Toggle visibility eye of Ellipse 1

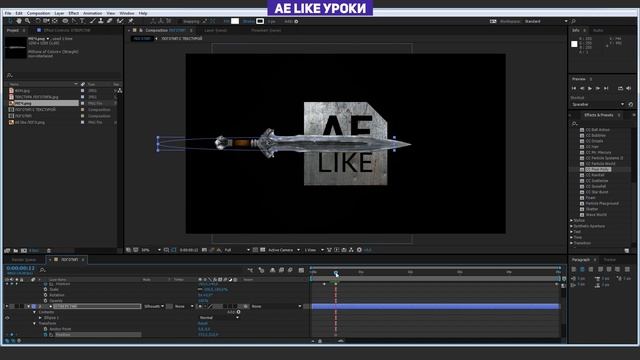[x=7, y=318]
